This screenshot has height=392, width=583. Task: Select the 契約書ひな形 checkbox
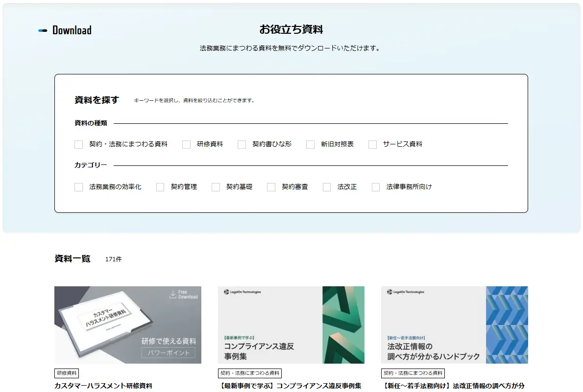[x=242, y=144]
